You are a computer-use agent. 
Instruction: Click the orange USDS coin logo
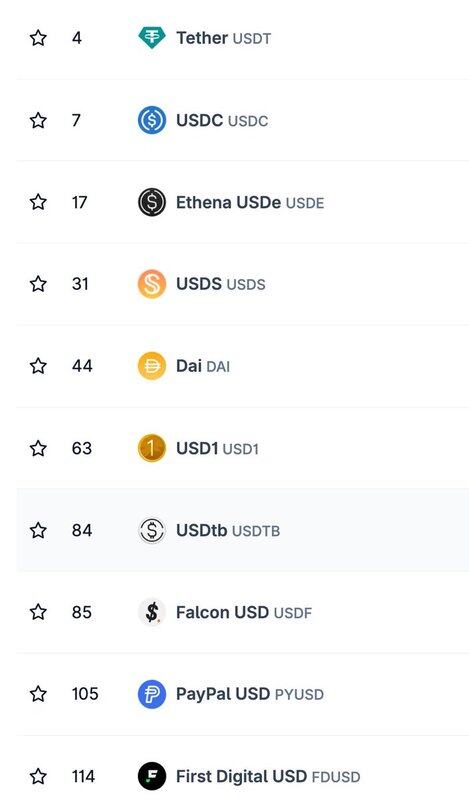click(x=152, y=284)
